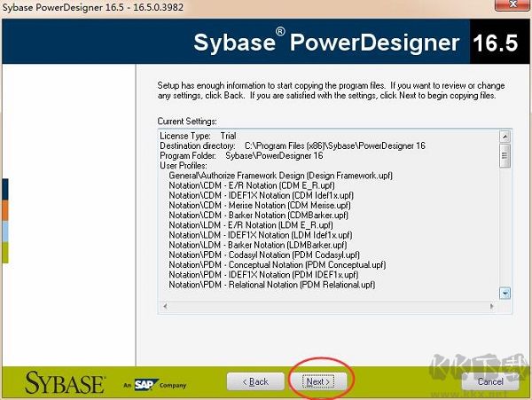Viewport: 532px width, 400px height.
Task: Select the Design Framework.upf profile line
Action: click(x=280, y=175)
